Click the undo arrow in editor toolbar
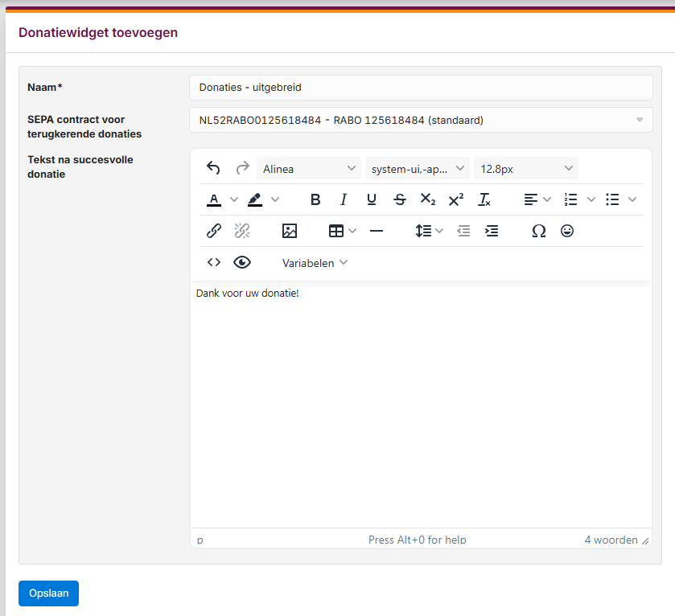 (x=213, y=168)
